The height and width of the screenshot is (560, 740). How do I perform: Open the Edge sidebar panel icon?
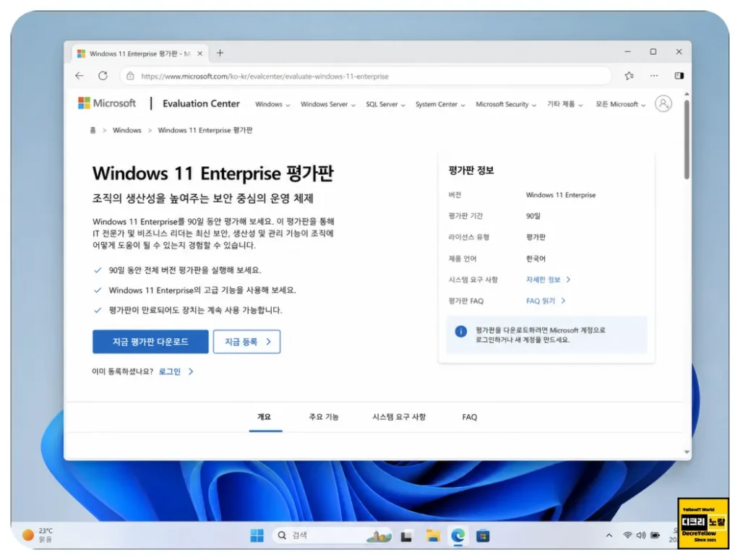[x=679, y=76]
